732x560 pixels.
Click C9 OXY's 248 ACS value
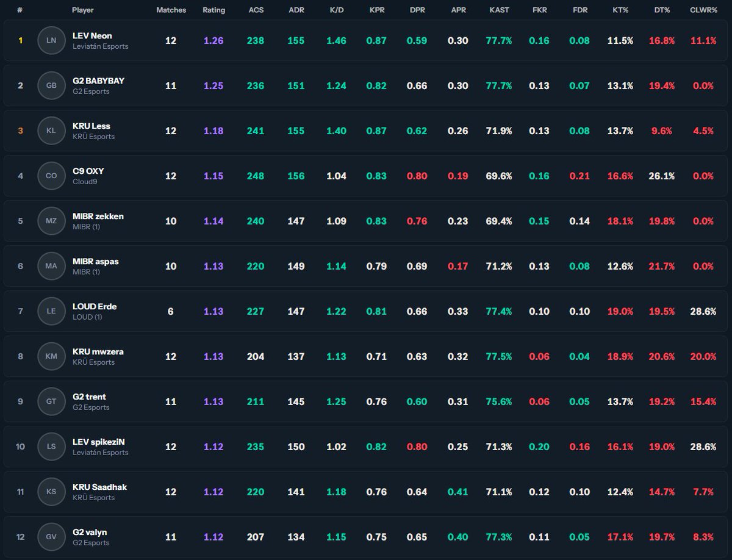click(x=256, y=176)
